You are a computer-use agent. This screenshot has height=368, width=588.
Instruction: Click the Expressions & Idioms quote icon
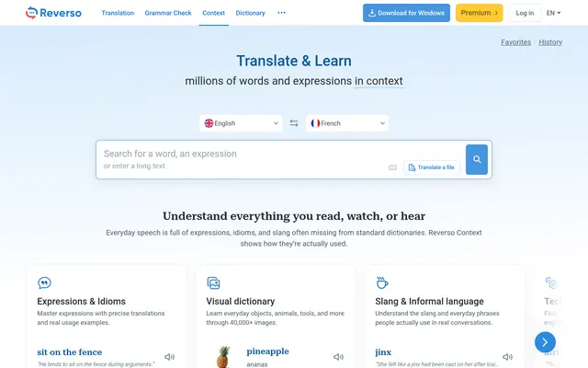tap(44, 282)
